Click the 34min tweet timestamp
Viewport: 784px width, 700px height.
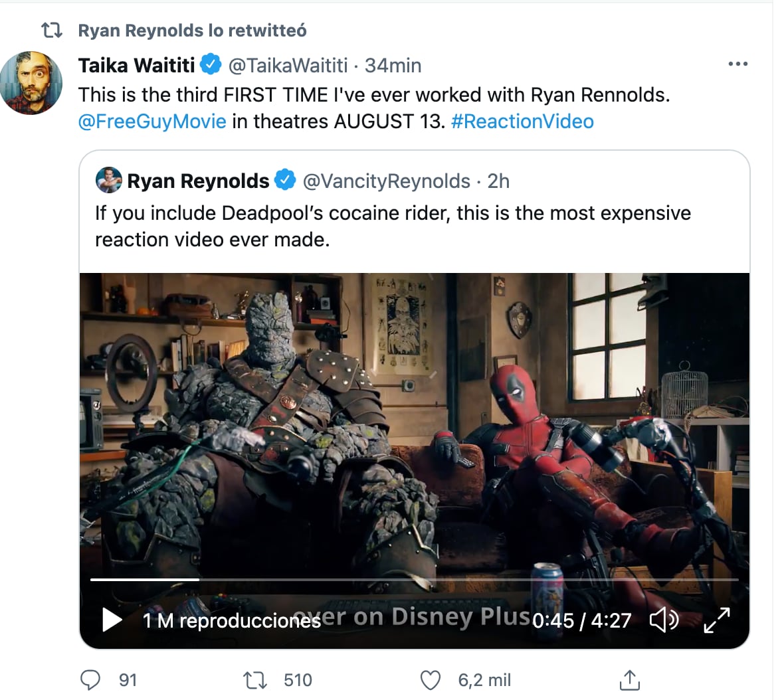(x=393, y=65)
